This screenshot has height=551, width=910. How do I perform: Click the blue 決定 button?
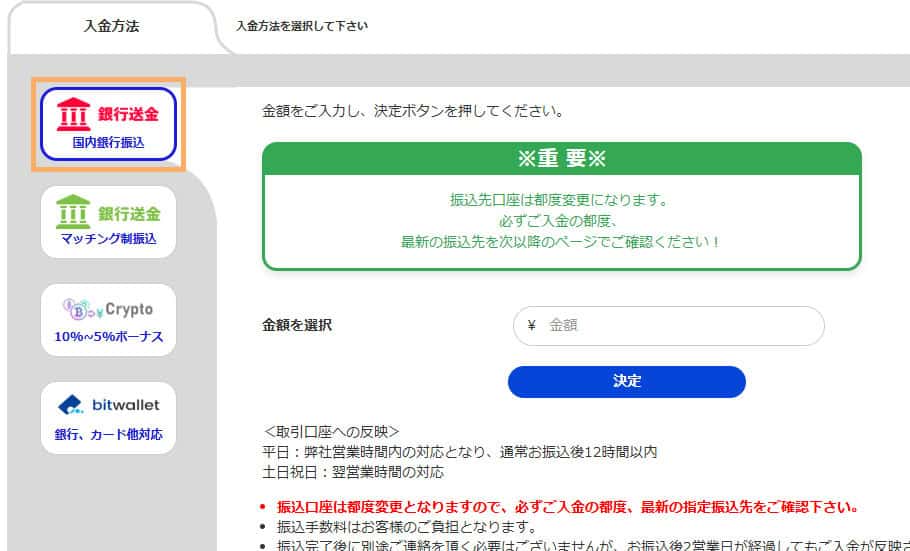(x=627, y=381)
